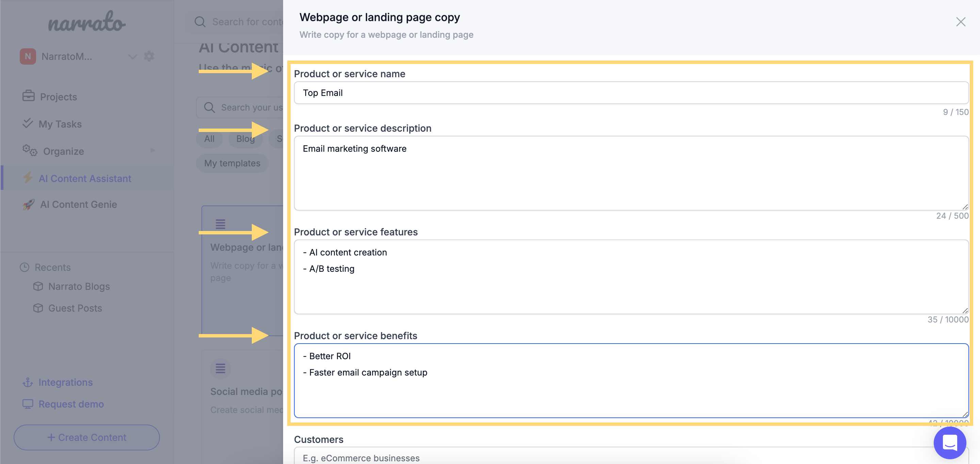Click the Integrations link
980x464 pixels.
click(x=65, y=382)
